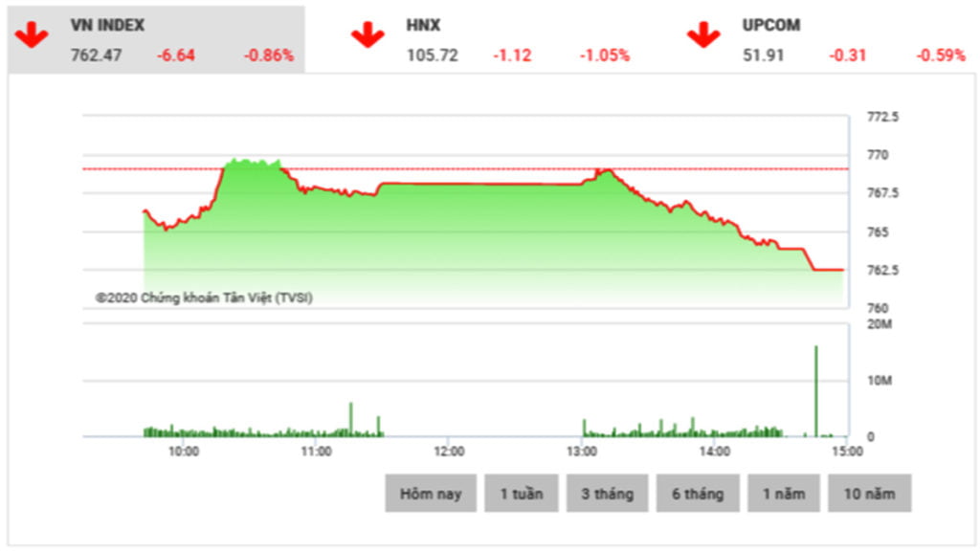Choose the 6 tháng time range
This screenshot has width=980, height=551.
click(697, 494)
